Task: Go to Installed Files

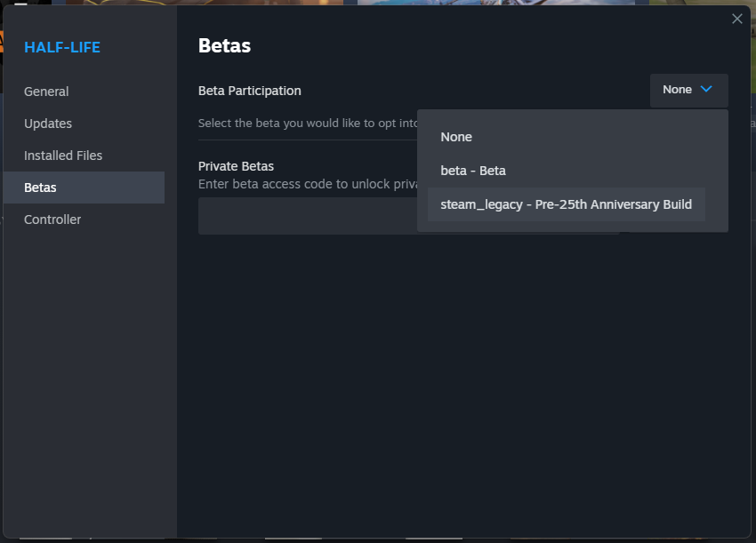Action: pos(63,156)
